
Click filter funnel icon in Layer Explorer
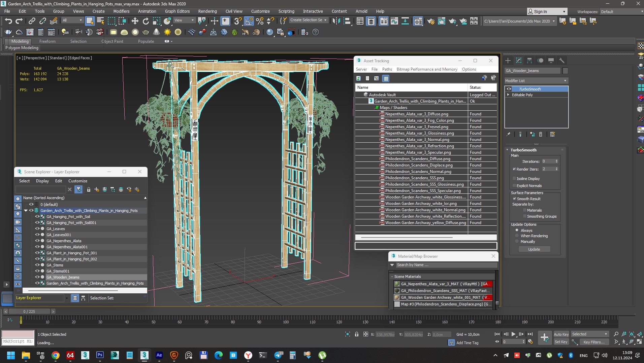coord(78,189)
